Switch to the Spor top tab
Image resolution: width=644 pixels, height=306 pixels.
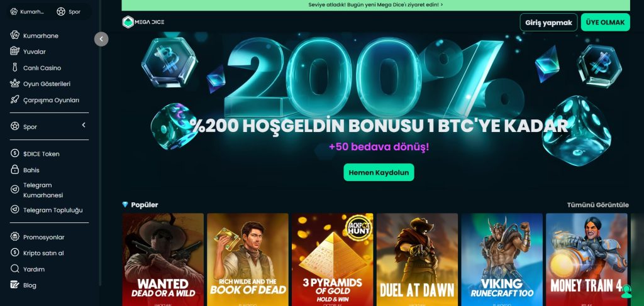pyautogui.click(x=69, y=11)
